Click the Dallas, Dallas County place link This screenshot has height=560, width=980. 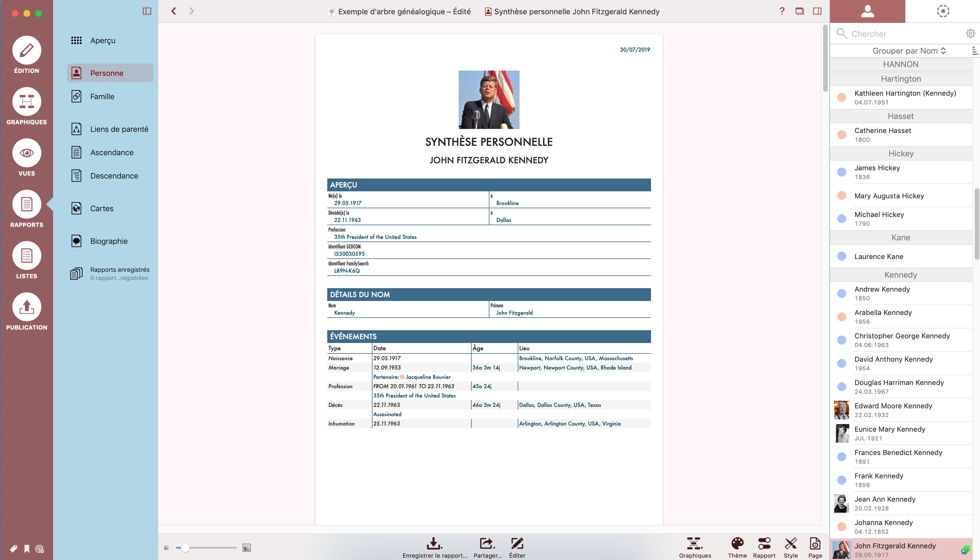[560, 405]
